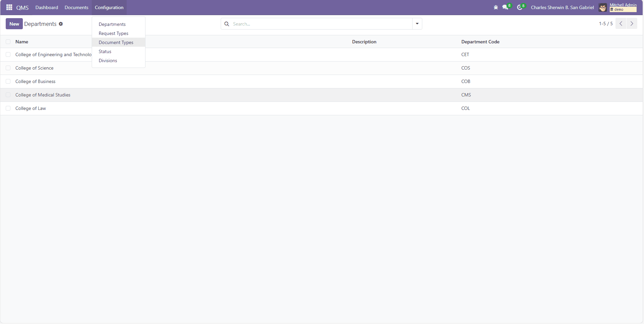The height and width of the screenshot is (324, 644).
Task: Click company name Charles Sherwin B. San Gabriel
Action: click(562, 7)
